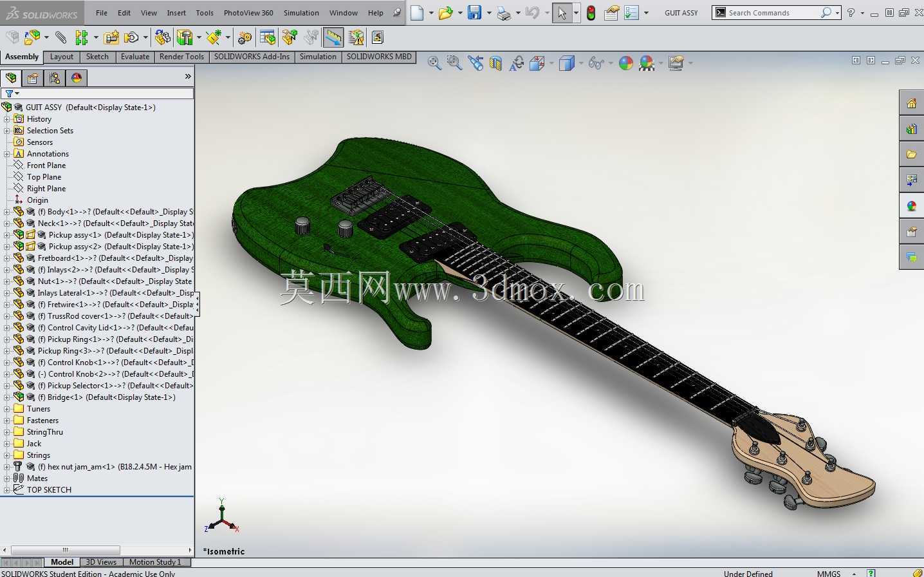Open the Options checklist icon

coord(632,13)
